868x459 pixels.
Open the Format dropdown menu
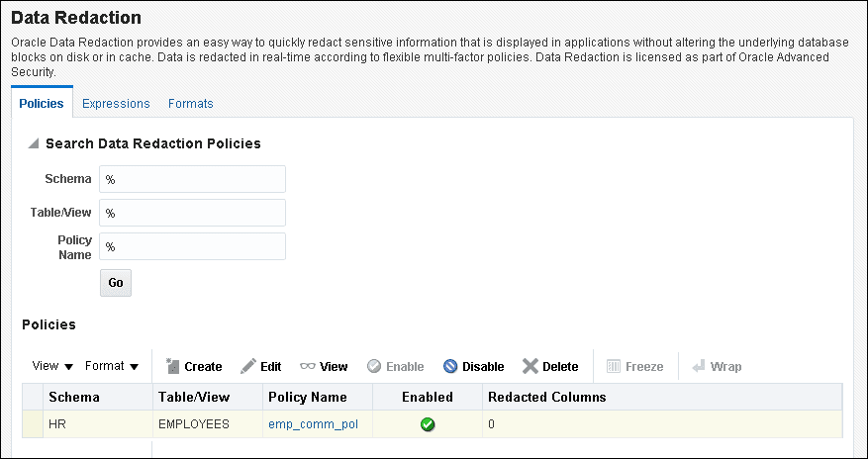111,366
